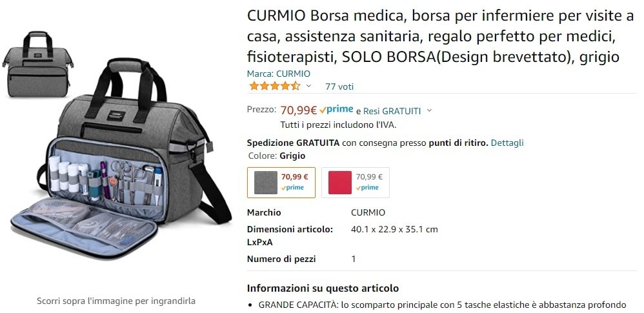Select the small closed-bag thumbnail
Viewport: 644px width, 313px height.
38,64
